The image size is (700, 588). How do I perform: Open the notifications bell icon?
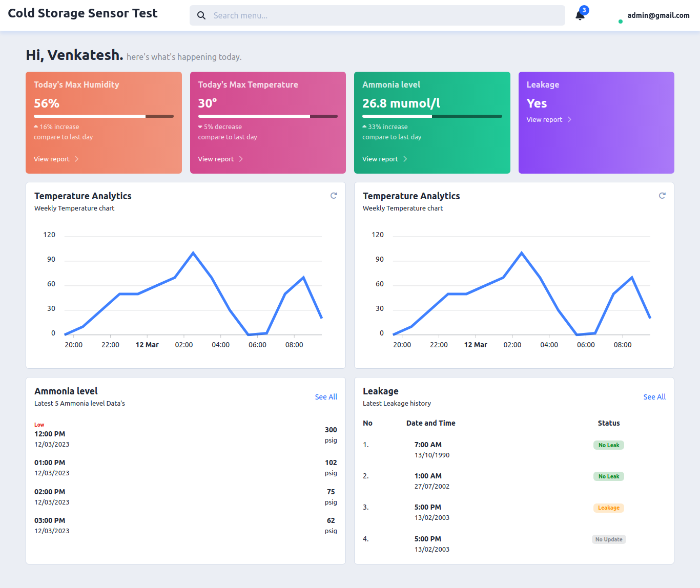pos(580,16)
